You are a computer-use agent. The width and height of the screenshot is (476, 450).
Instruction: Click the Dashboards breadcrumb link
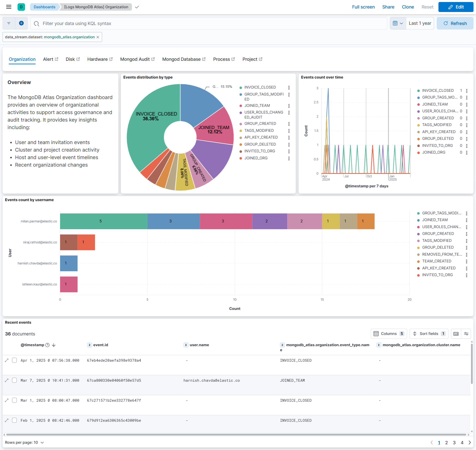[x=44, y=7]
